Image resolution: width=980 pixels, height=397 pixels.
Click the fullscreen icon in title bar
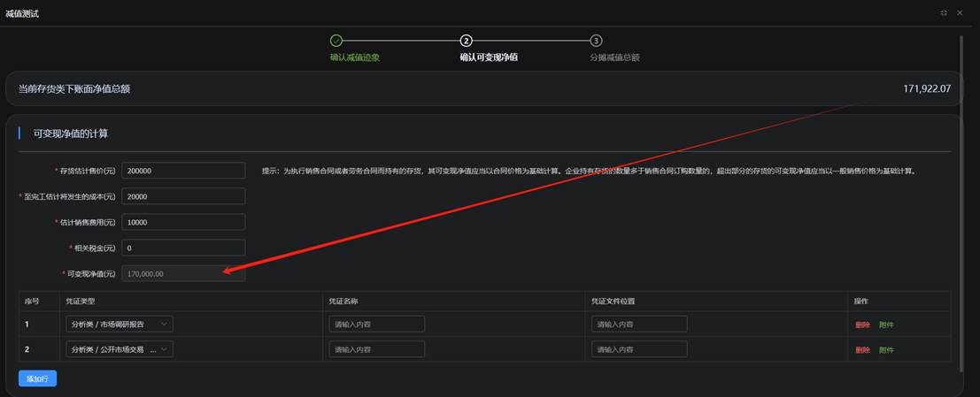[944, 13]
